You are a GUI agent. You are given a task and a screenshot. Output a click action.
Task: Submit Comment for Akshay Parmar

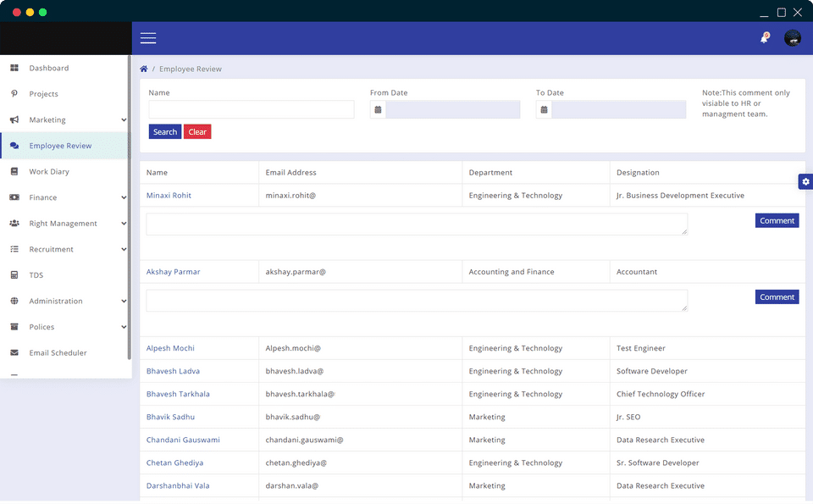coord(777,296)
